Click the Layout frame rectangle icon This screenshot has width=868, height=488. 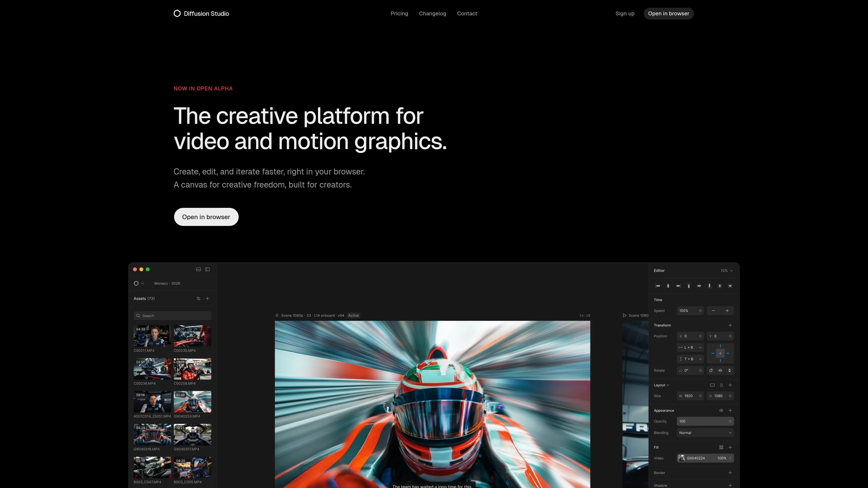click(x=712, y=385)
